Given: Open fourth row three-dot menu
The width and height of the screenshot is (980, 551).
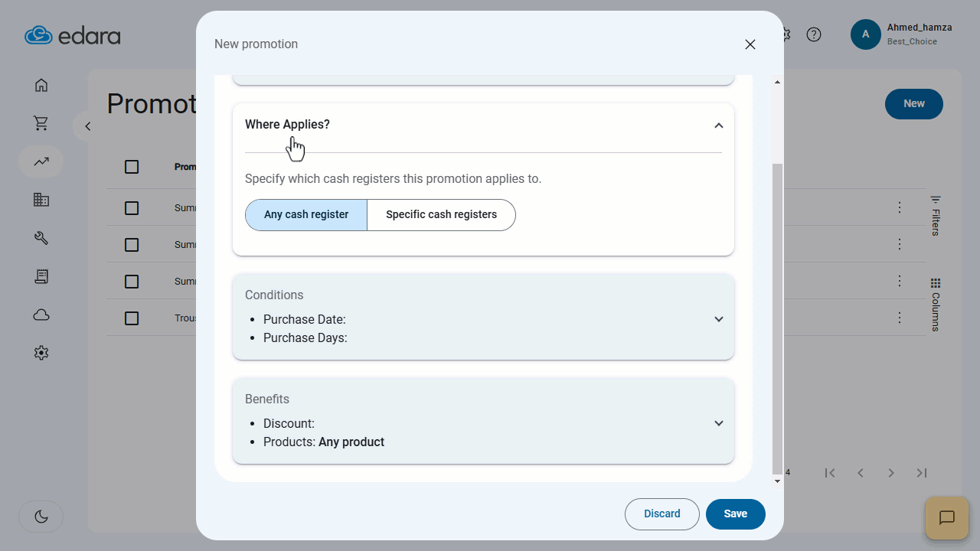Looking at the screenshot, I should (x=900, y=318).
